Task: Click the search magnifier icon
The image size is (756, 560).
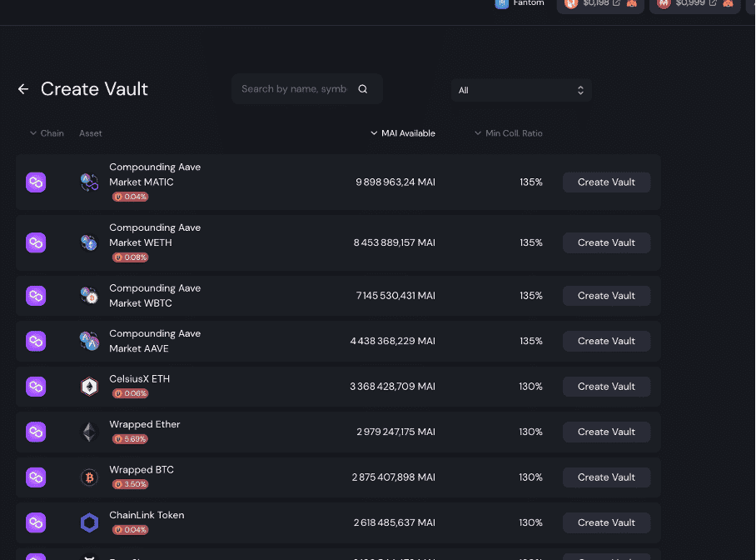Action: point(362,89)
